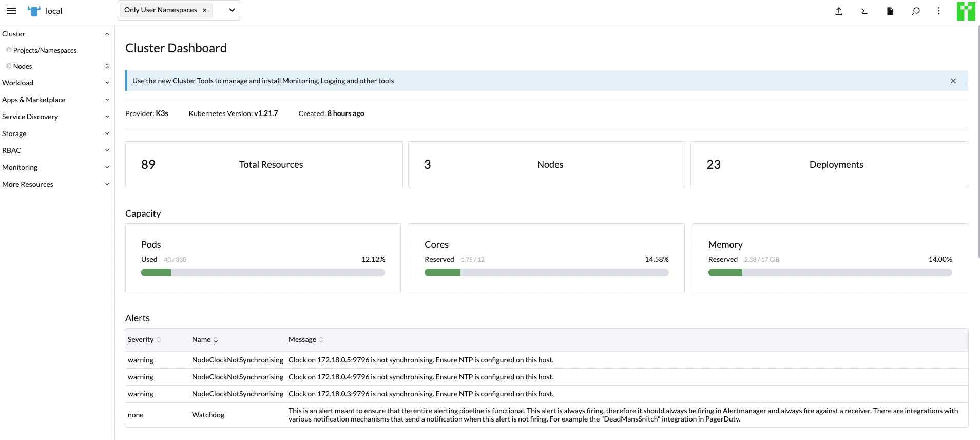
Task: Remove the Only User Namespaces filter tag
Action: tap(205, 10)
